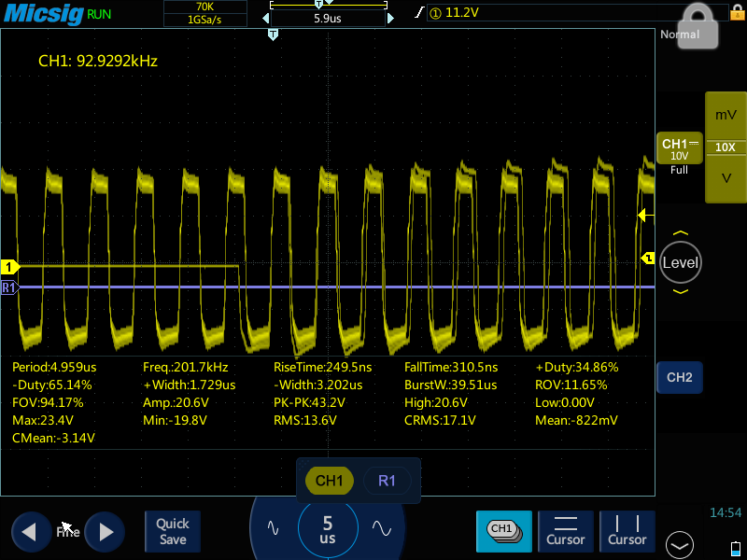Open the 5.9us delay time field
The width and height of the screenshot is (747, 560).
(x=328, y=19)
